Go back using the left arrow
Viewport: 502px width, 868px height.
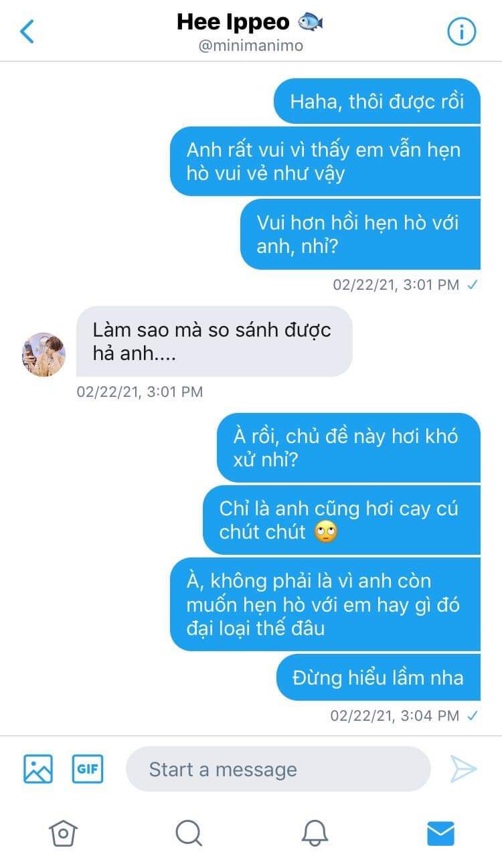click(x=27, y=31)
